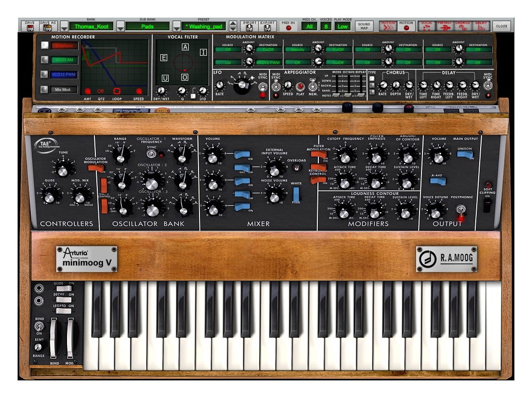Image resolution: width=532 pixels, height=398 pixels.
Task: Click the LFO Rate knob
Action: click(x=220, y=85)
